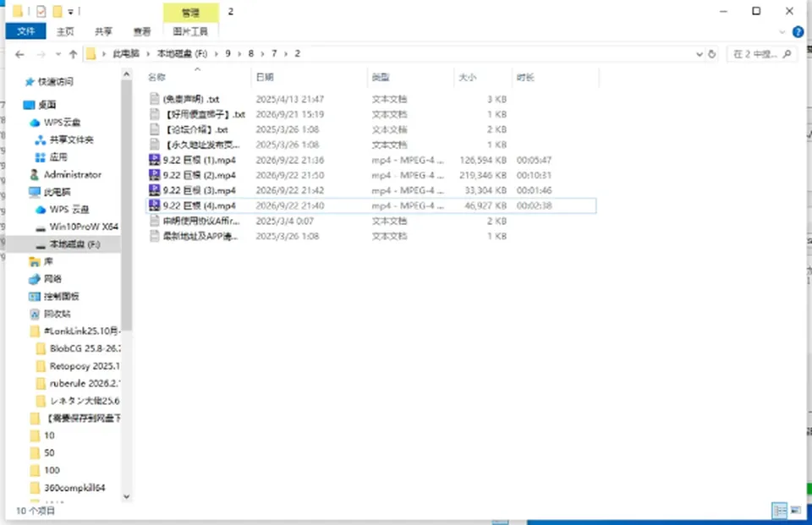Select the Administrator user folder

pyautogui.click(x=66, y=174)
